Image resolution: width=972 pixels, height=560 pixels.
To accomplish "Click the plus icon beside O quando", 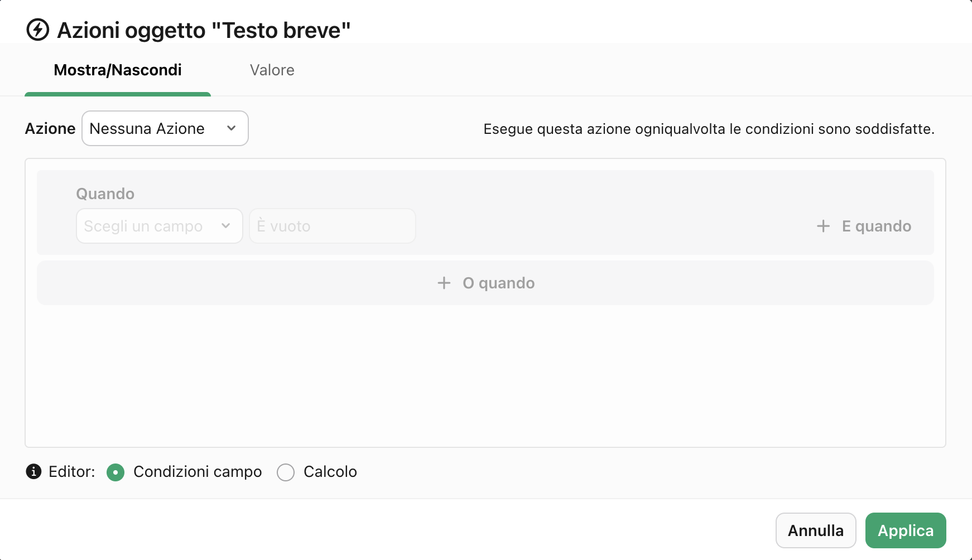I will coord(444,283).
